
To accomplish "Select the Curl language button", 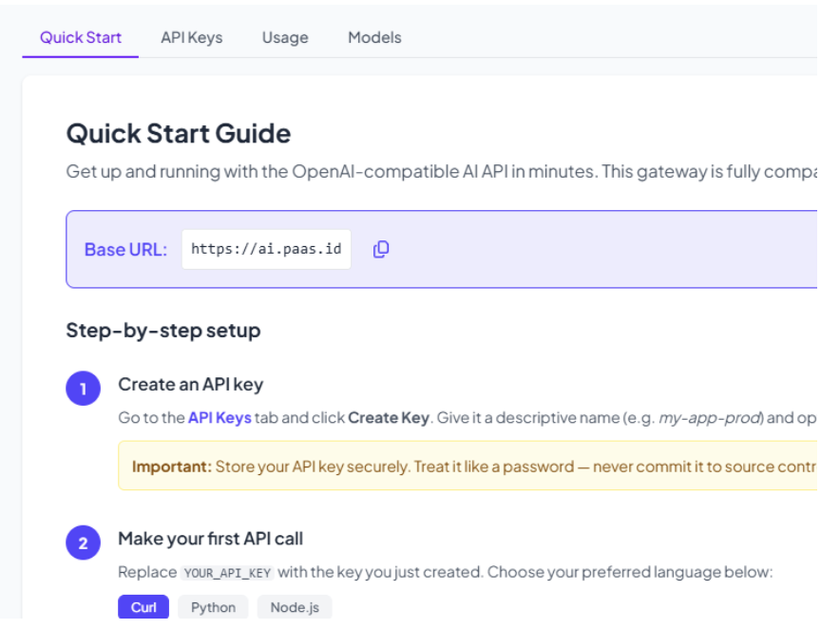I will (x=143, y=607).
